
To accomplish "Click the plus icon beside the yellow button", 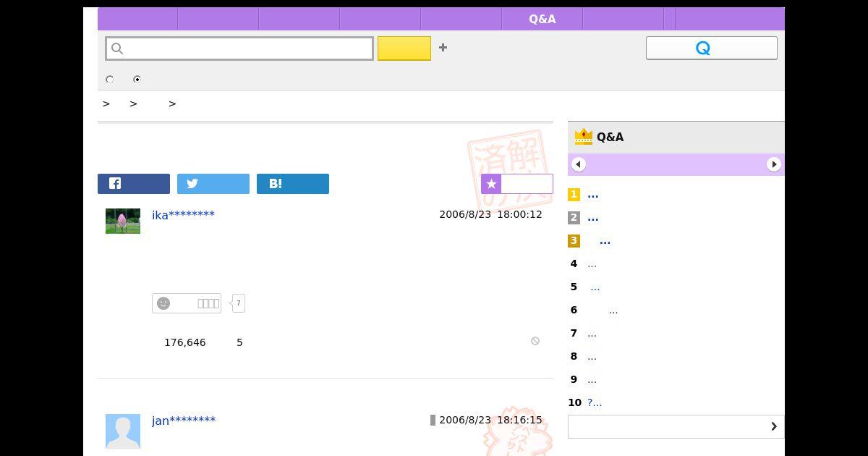I will (x=443, y=48).
